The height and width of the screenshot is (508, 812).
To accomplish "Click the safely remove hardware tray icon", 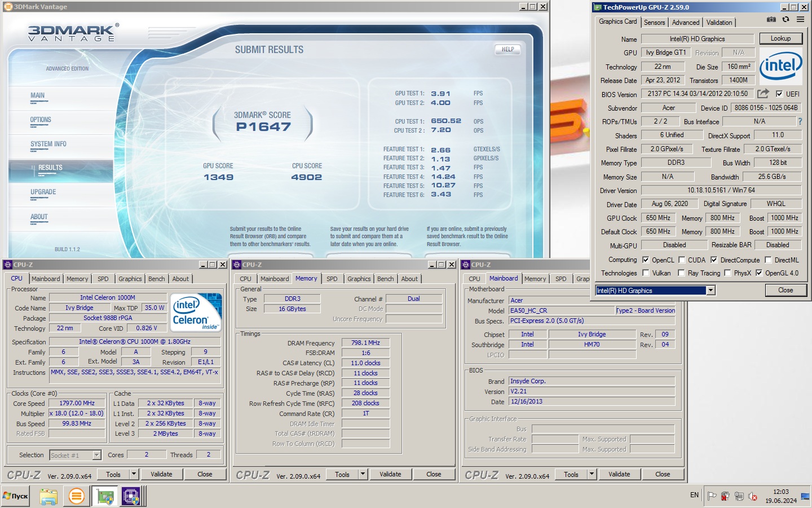I will [x=725, y=496].
